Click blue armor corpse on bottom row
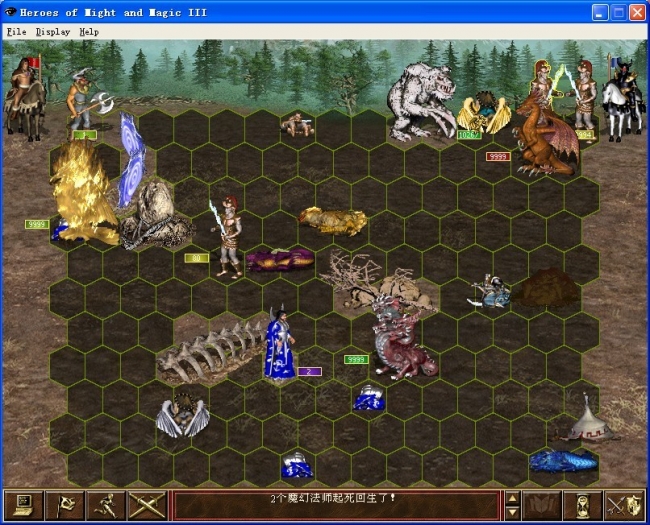Screen dimensions: 650x525 pyautogui.click(x=296, y=465)
